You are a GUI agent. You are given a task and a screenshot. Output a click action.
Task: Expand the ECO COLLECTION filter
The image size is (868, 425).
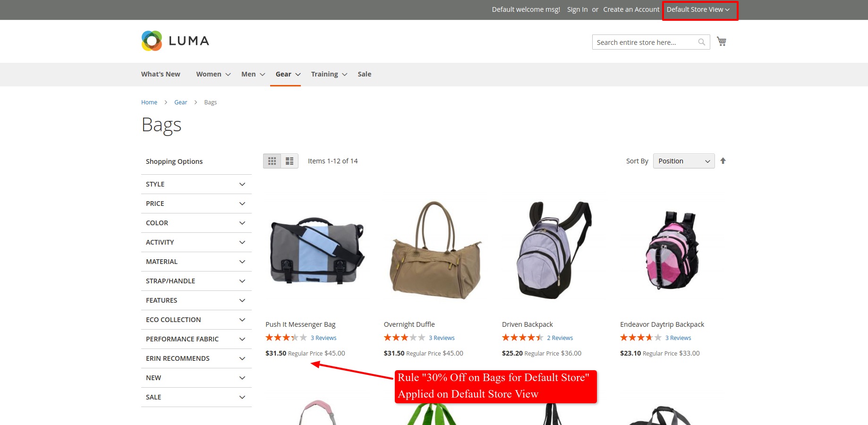tap(196, 320)
